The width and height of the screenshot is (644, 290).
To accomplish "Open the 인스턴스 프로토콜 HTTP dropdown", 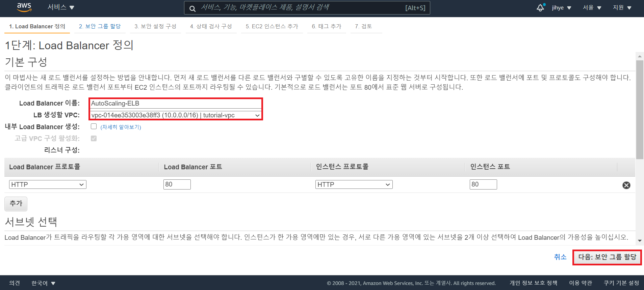I will pyautogui.click(x=354, y=184).
